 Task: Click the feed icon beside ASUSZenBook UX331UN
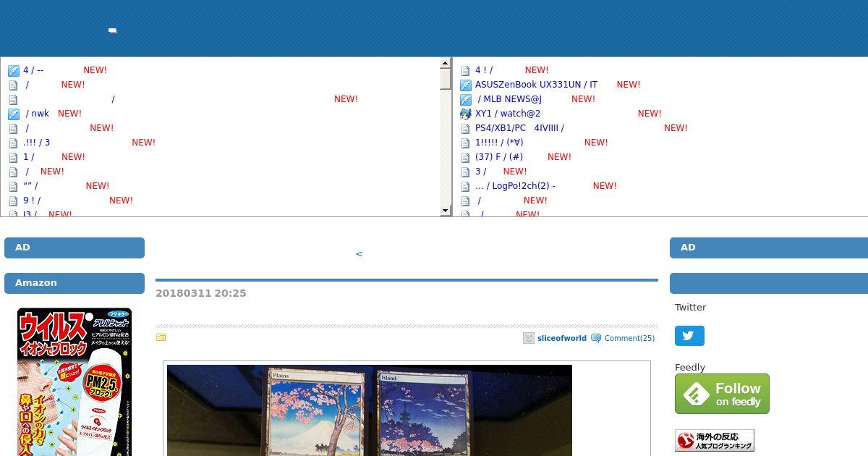466,85
